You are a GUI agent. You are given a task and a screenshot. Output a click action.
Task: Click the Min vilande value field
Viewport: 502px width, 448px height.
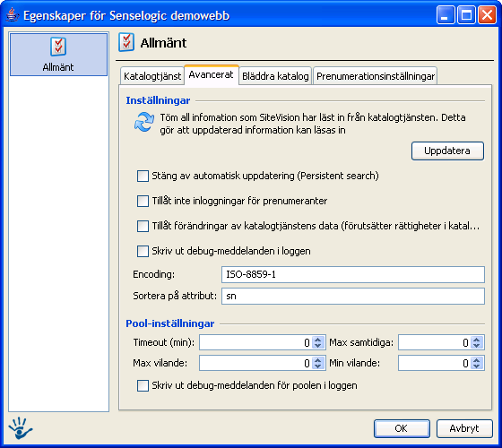click(435, 363)
